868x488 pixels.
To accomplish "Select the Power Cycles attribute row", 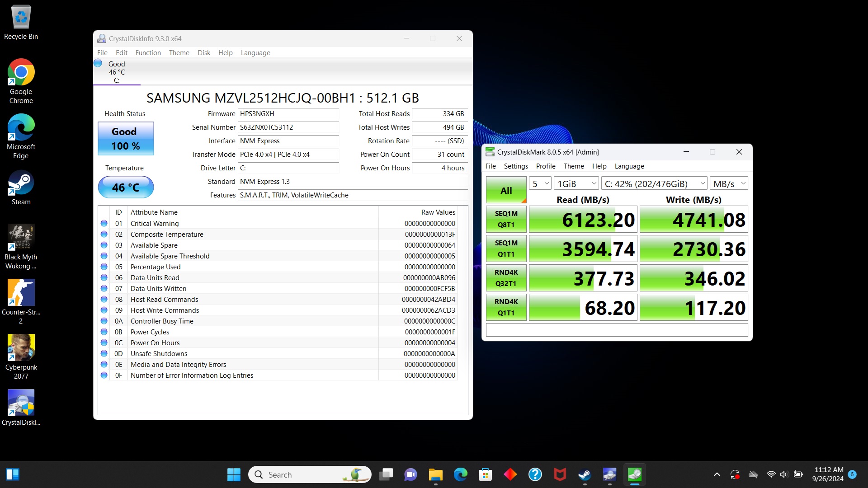I will pyautogui.click(x=278, y=332).
